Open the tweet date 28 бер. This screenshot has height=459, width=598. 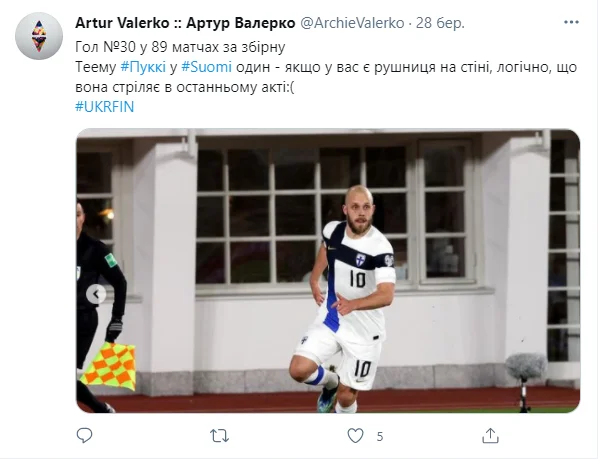[x=440, y=23]
